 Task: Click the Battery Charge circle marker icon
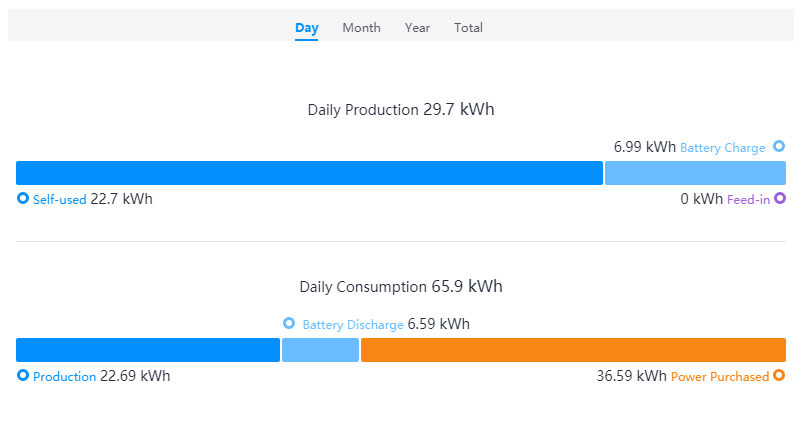tap(779, 147)
